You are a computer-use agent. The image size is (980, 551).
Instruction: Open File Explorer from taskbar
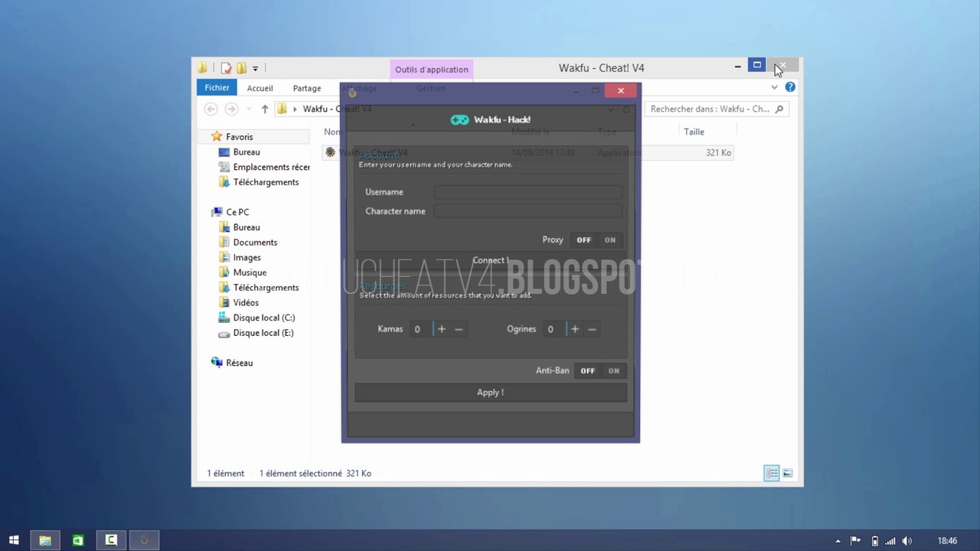pyautogui.click(x=45, y=540)
